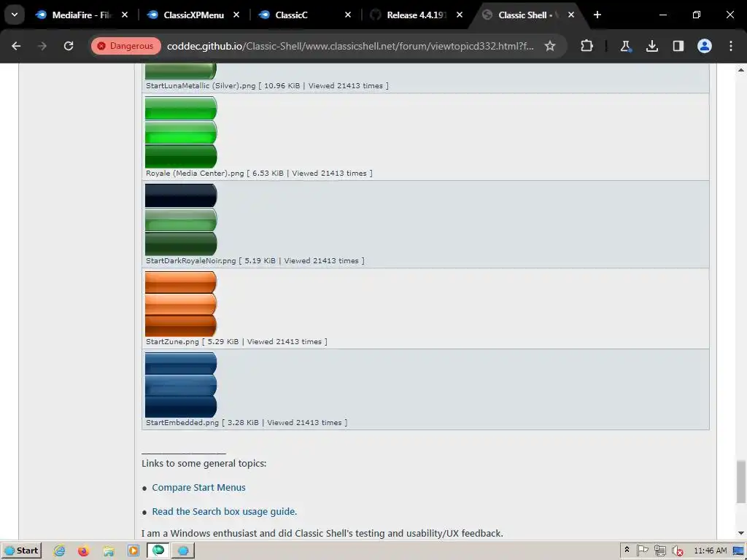
Task: Go back to the previous page
Action: pyautogui.click(x=16, y=46)
